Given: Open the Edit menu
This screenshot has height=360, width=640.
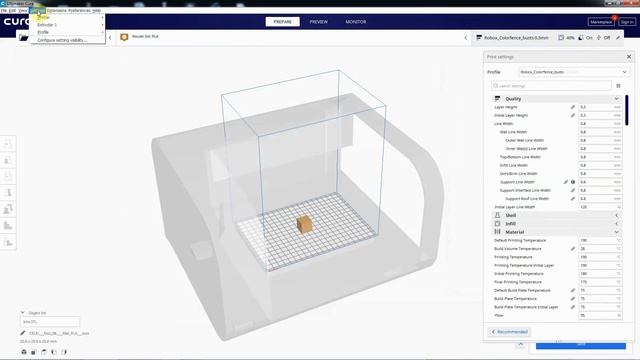Looking at the screenshot, I should point(12,10).
